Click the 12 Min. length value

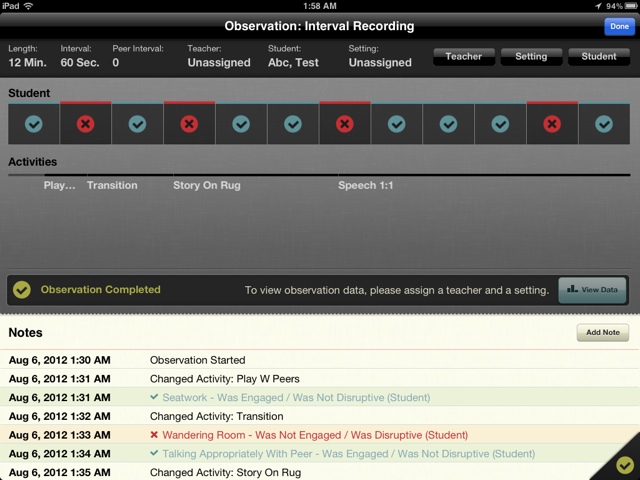(x=27, y=62)
